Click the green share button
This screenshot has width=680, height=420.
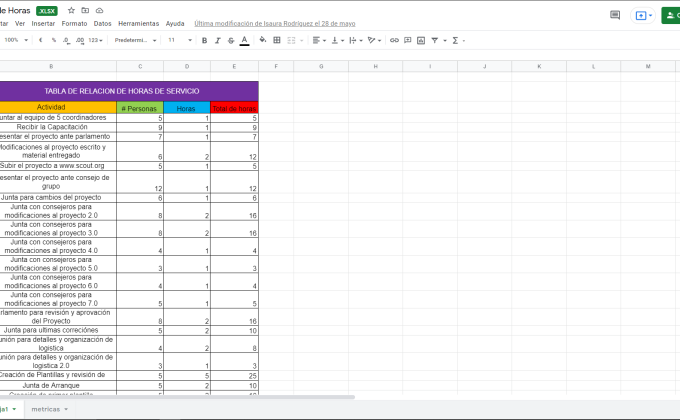pos(670,16)
